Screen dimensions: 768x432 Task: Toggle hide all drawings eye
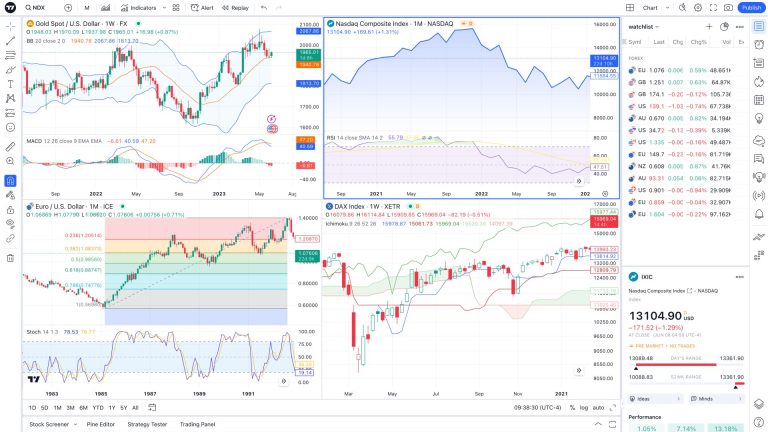click(10, 224)
